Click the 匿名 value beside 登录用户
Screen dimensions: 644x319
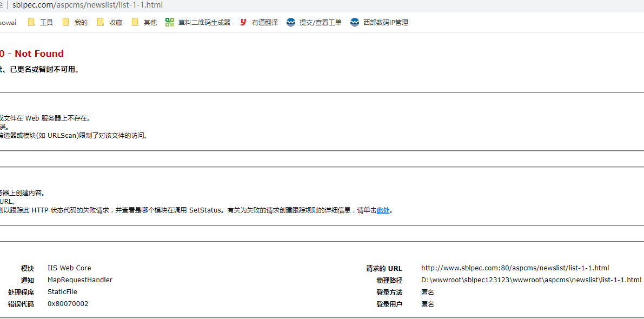(x=428, y=304)
